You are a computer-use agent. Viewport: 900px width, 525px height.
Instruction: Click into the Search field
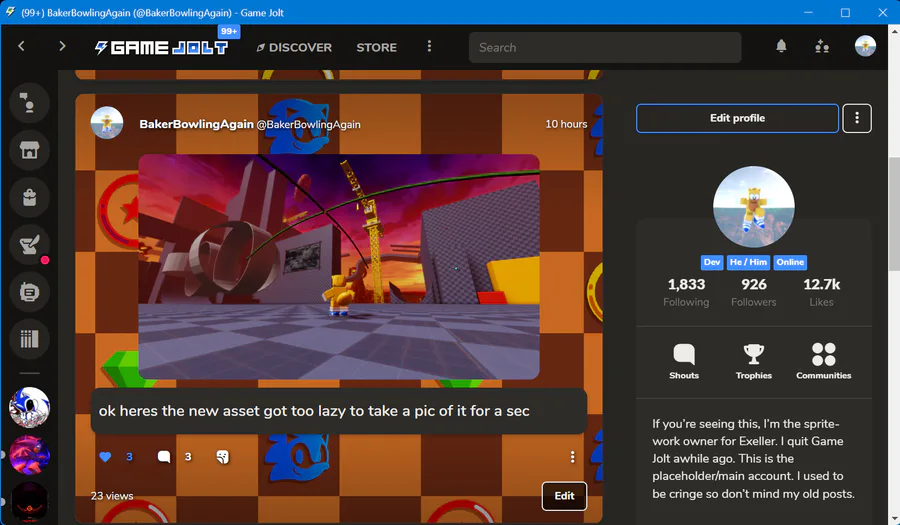(x=605, y=48)
